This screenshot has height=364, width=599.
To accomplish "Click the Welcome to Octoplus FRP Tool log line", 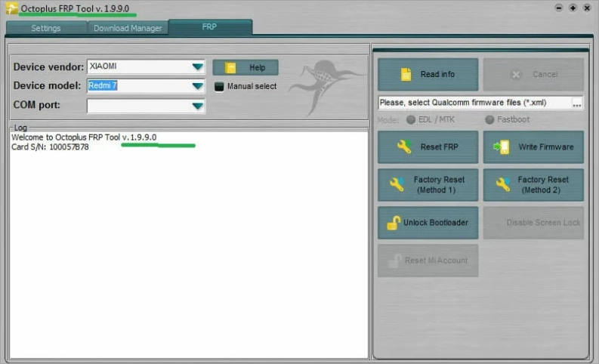I will pos(84,137).
